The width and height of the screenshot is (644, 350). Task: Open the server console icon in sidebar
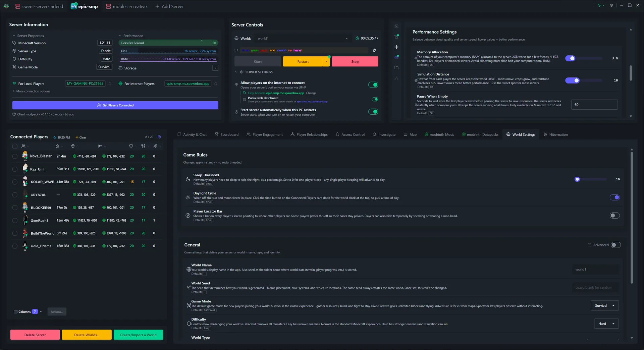coord(396,26)
